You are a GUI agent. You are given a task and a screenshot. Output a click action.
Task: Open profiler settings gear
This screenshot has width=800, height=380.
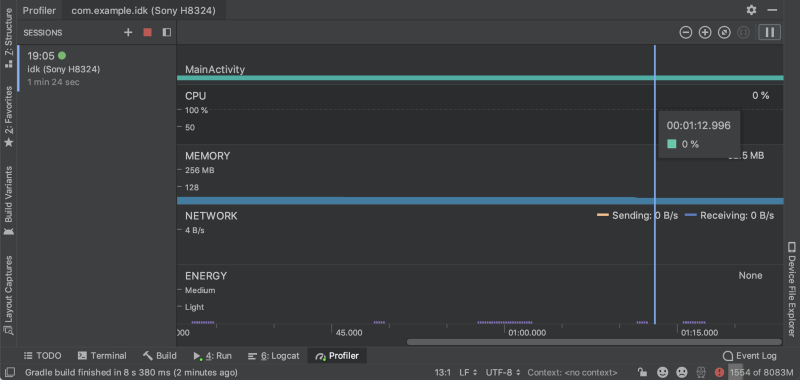pos(751,10)
